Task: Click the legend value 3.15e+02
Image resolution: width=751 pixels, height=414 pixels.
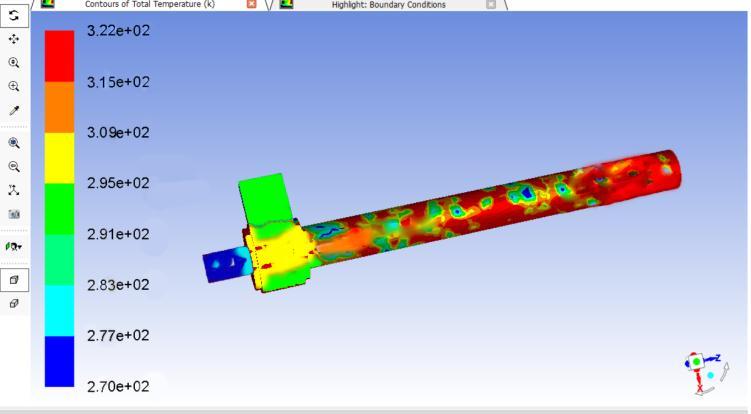Action: [x=118, y=82]
